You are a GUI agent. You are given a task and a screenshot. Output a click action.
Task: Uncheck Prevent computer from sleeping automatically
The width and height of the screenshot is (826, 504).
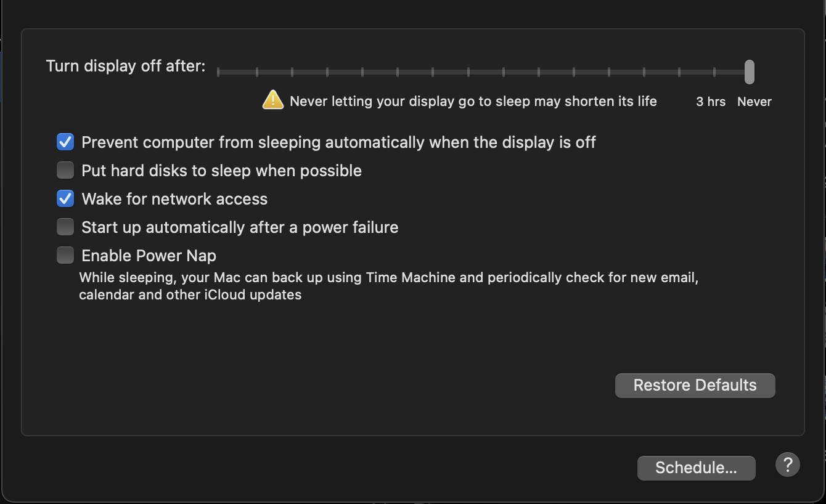(65, 142)
